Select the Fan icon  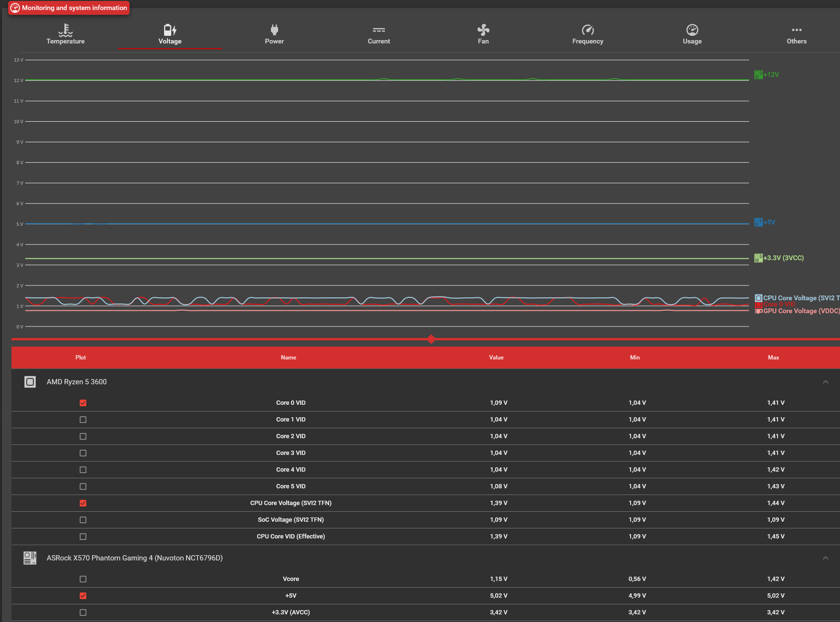(x=483, y=30)
